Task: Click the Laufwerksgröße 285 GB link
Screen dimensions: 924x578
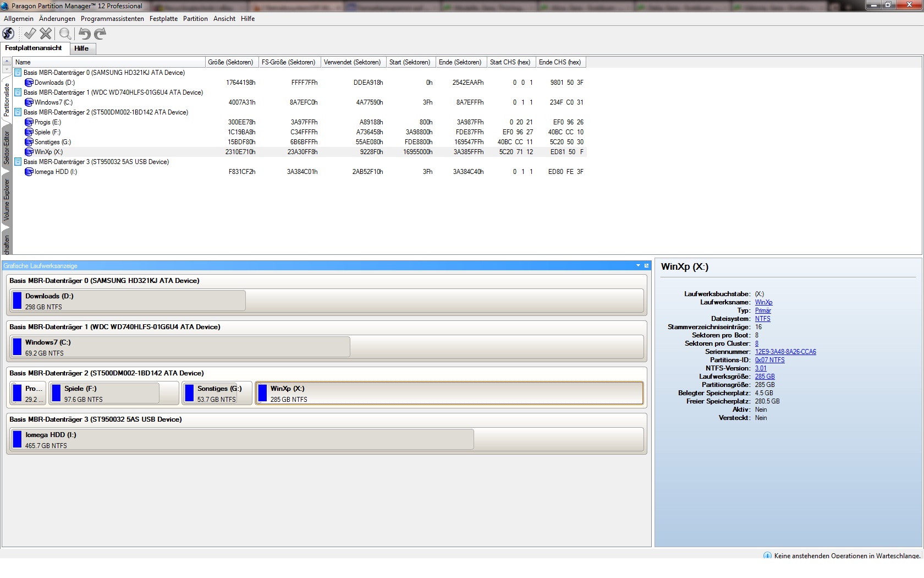Action: pyautogui.click(x=765, y=377)
